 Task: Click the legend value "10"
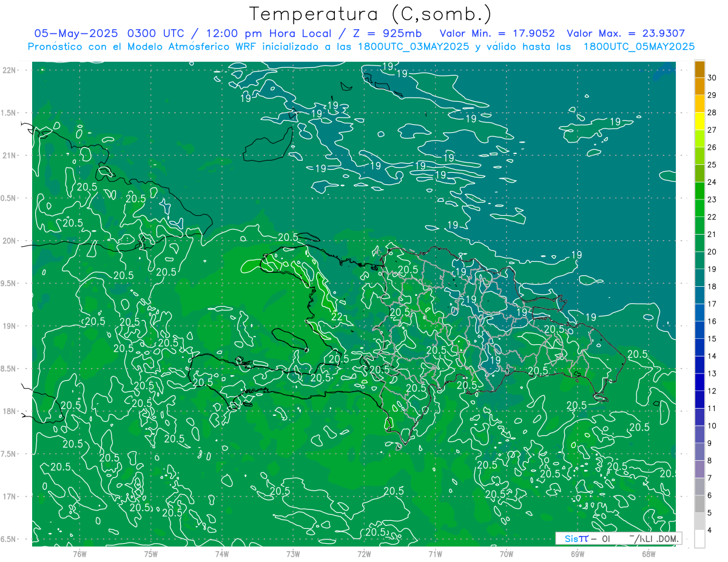pos(713,426)
